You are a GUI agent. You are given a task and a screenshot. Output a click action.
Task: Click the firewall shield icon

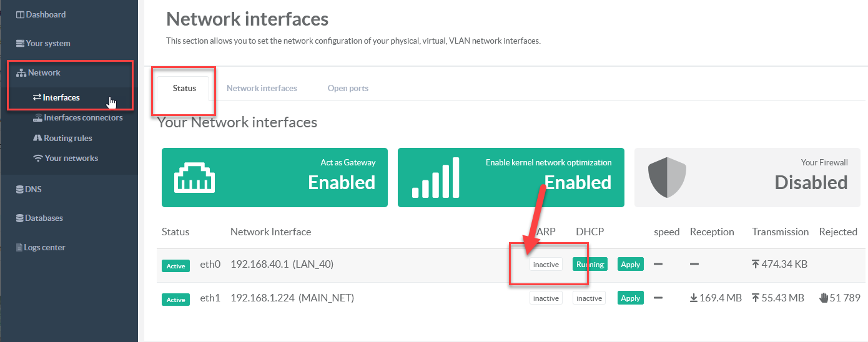click(668, 178)
